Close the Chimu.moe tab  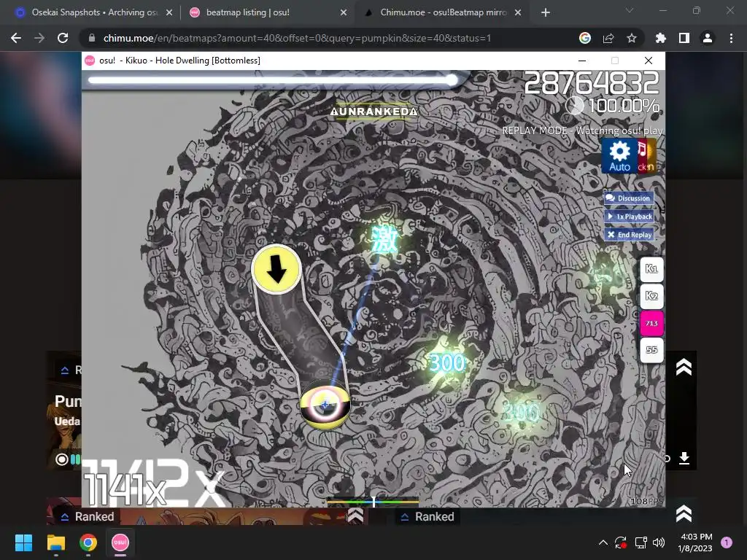click(518, 13)
